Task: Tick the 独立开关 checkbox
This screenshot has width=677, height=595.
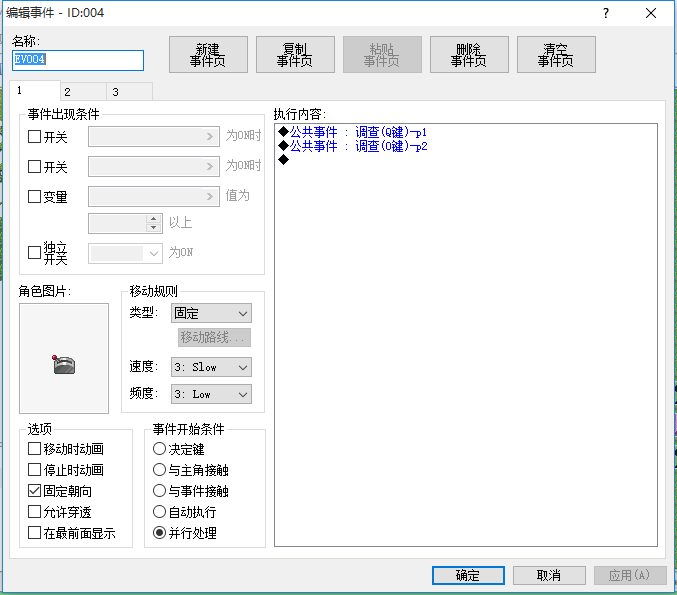Action: coord(34,253)
